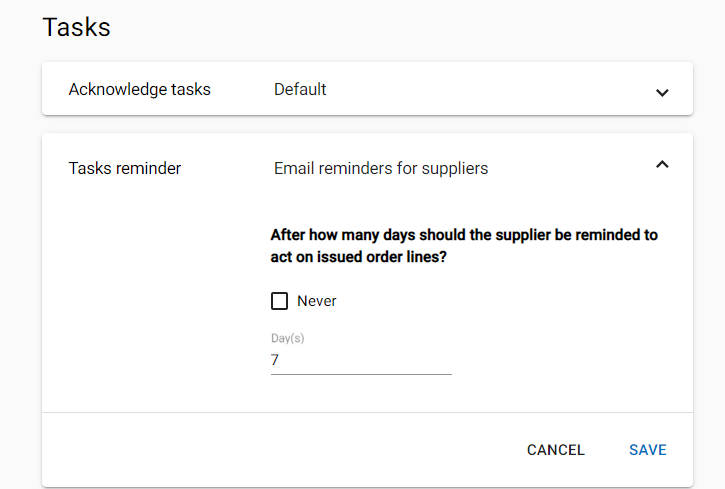
Task: Click the Tasks page heading
Action: tap(76, 27)
